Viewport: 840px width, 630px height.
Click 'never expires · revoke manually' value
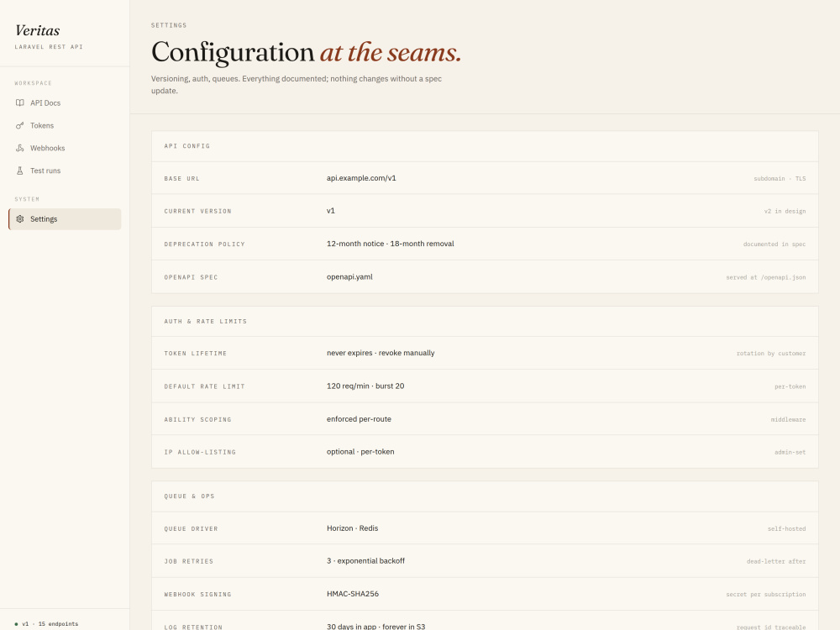[381, 353]
